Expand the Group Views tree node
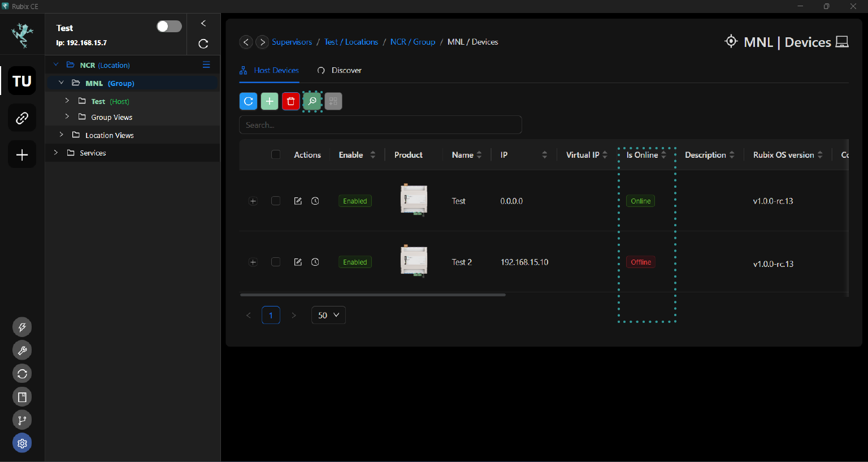Viewport: 868px width, 462px height. tap(67, 116)
